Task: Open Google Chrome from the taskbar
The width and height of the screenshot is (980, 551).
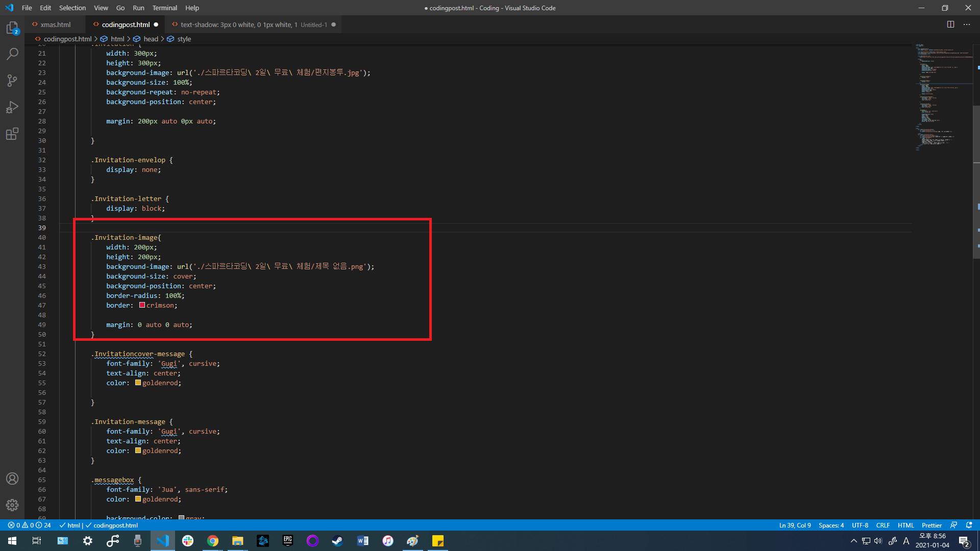Action: 213,541
